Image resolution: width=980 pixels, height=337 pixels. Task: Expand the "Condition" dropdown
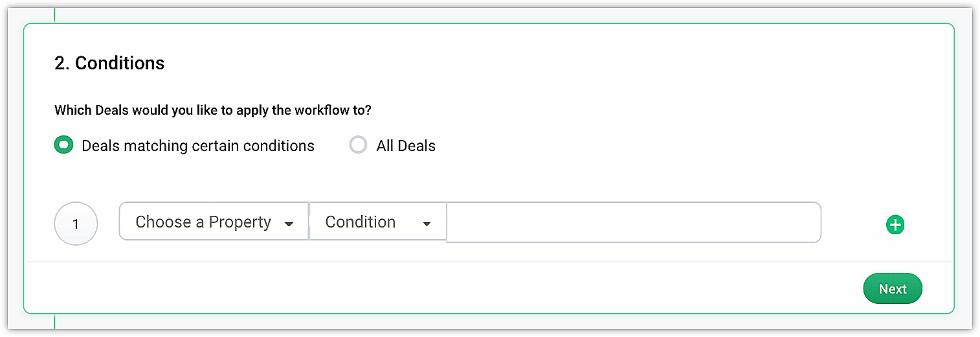tap(378, 222)
